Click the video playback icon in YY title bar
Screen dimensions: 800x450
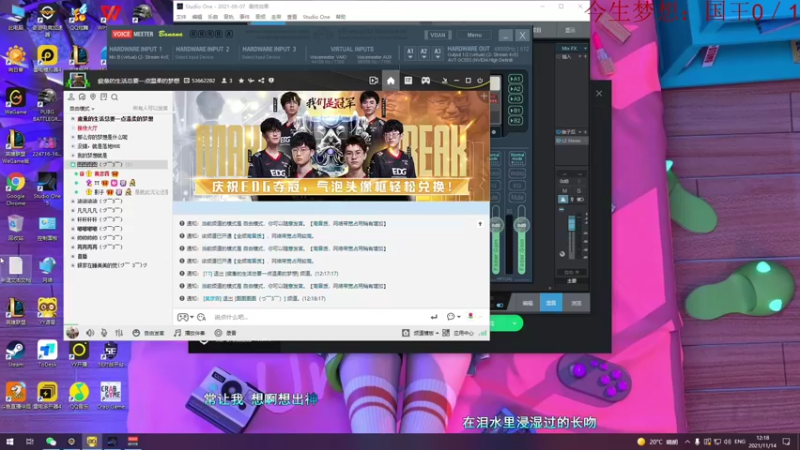(x=373, y=81)
